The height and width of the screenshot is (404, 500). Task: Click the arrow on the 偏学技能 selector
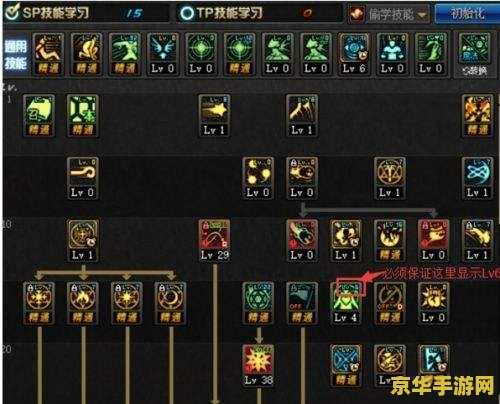[422, 15]
